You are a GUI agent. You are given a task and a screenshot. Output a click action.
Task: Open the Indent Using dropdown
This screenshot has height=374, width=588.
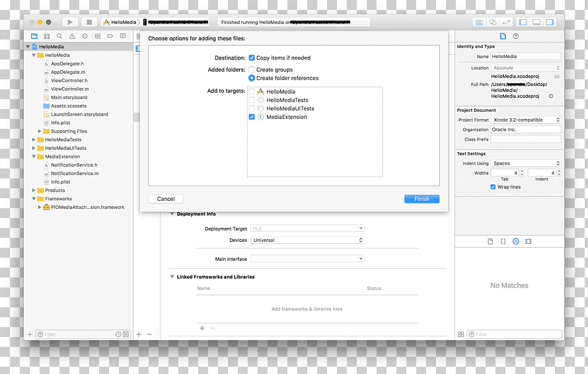[x=526, y=163]
